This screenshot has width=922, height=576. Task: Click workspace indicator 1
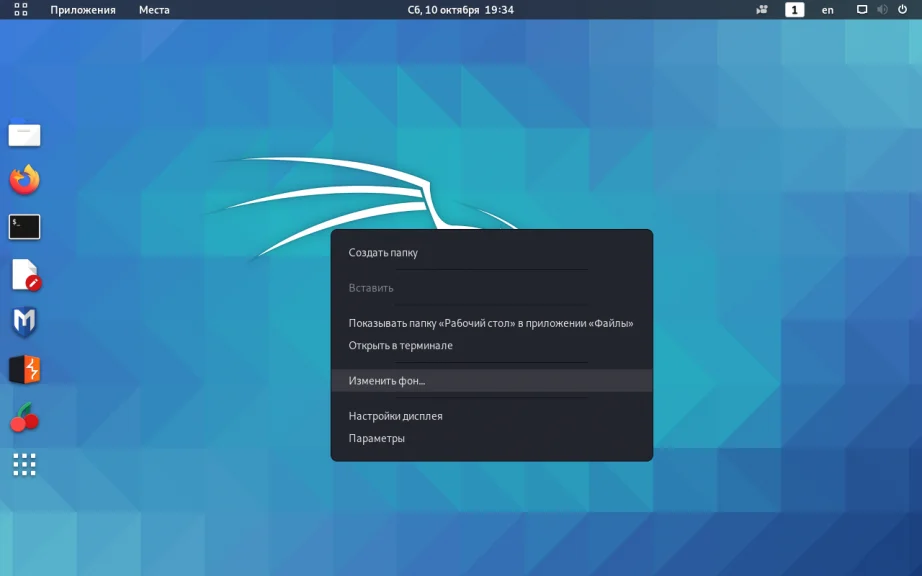point(794,9)
